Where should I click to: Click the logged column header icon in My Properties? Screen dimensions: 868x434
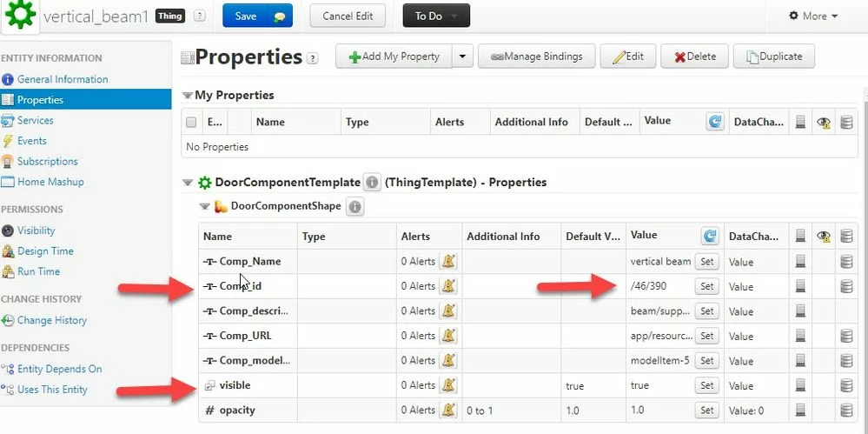(x=846, y=122)
